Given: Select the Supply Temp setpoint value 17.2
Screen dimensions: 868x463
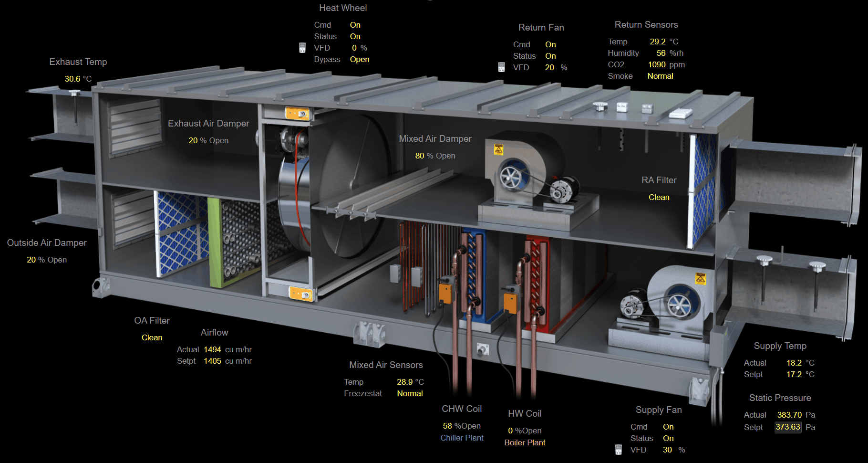Looking at the screenshot, I should (x=794, y=374).
